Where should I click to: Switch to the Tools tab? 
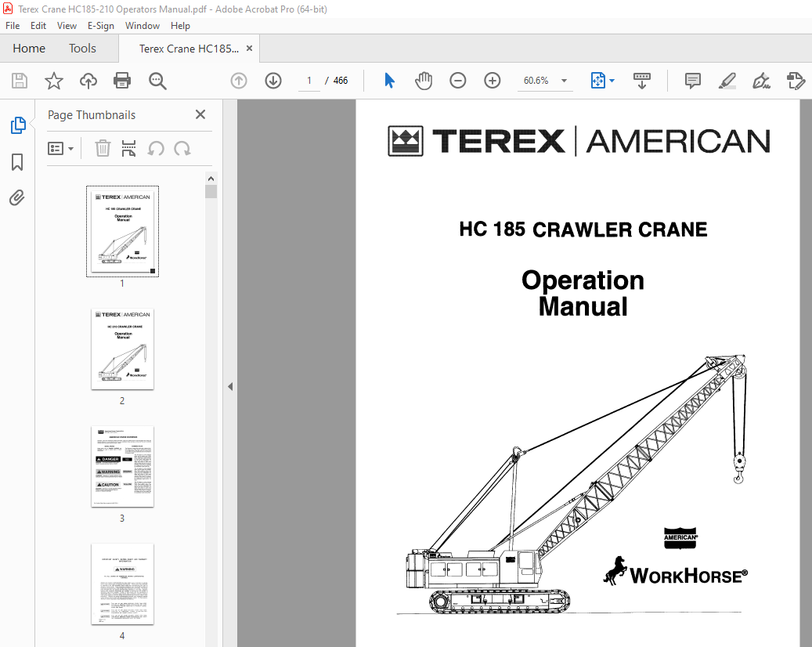[82, 49]
